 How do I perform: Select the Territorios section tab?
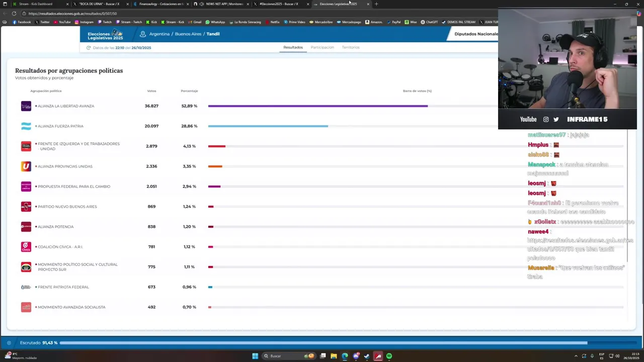351,47
